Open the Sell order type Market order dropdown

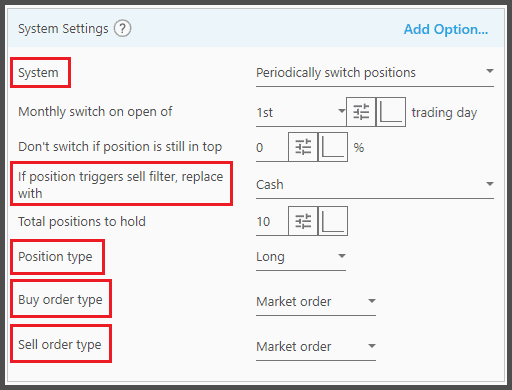[x=316, y=347]
